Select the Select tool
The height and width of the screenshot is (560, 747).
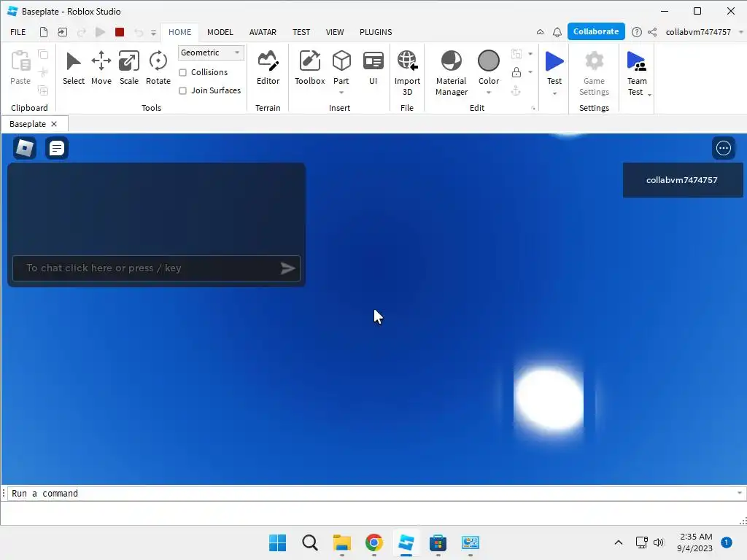(74, 68)
